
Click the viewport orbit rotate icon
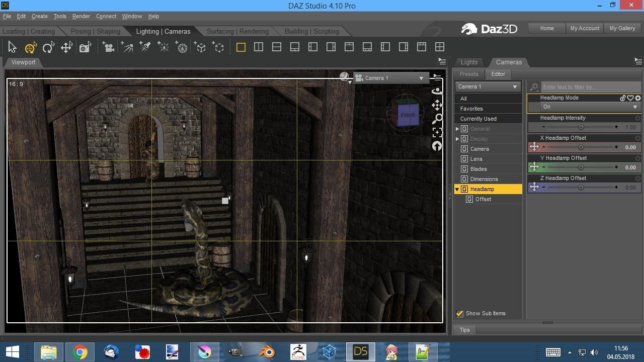pyautogui.click(x=437, y=92)
